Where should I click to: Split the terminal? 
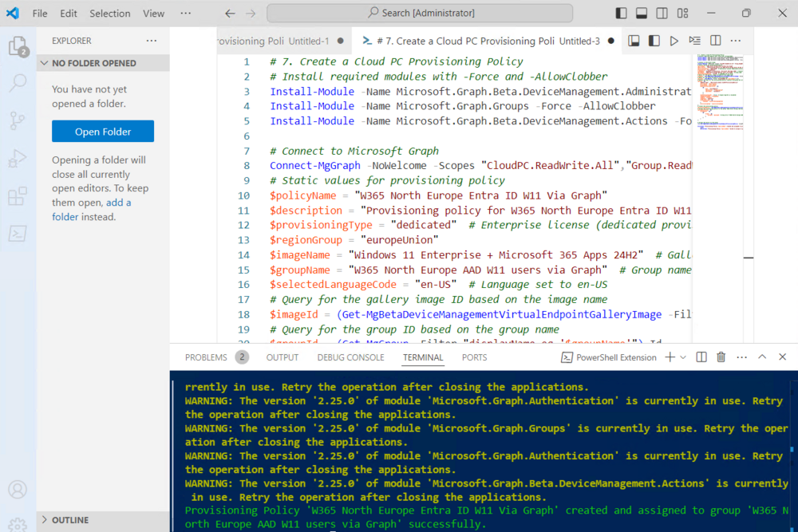pyautogui.click(x=701, y=357)
